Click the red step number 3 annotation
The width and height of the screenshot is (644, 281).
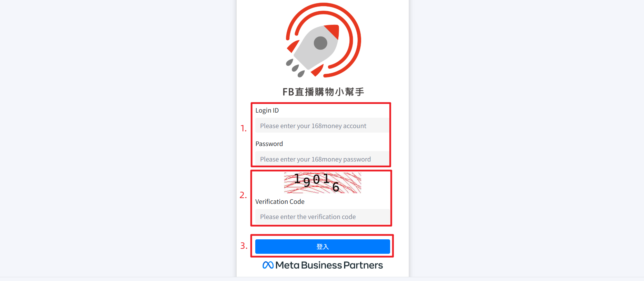(244, 246)
